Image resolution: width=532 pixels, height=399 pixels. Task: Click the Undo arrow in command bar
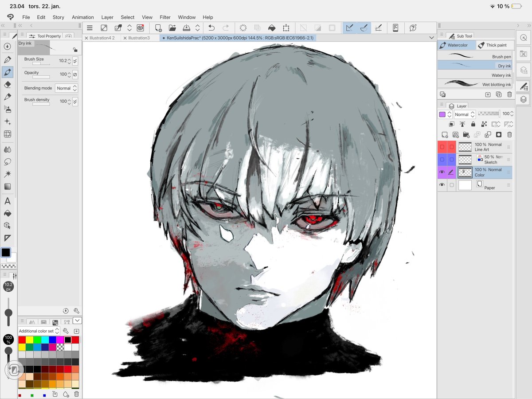coord(211,28)
